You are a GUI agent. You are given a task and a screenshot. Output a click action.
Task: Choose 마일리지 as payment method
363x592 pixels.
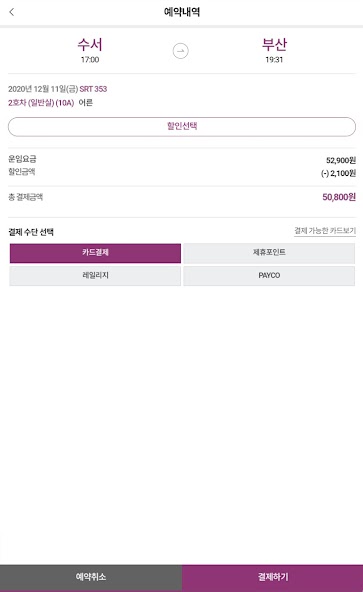pyautogui.click(x=95, y=276)
